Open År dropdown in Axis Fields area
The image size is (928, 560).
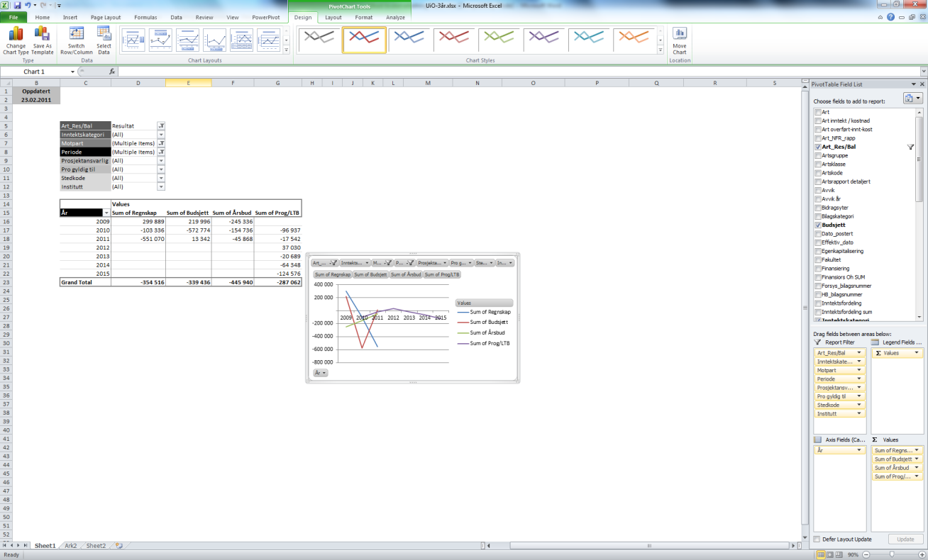tap(859, 450)
